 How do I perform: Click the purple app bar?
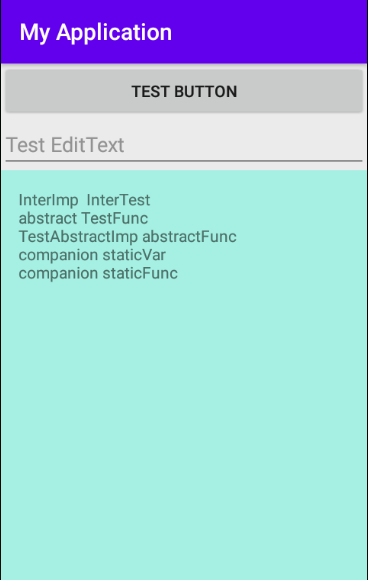tap(184, 32)
